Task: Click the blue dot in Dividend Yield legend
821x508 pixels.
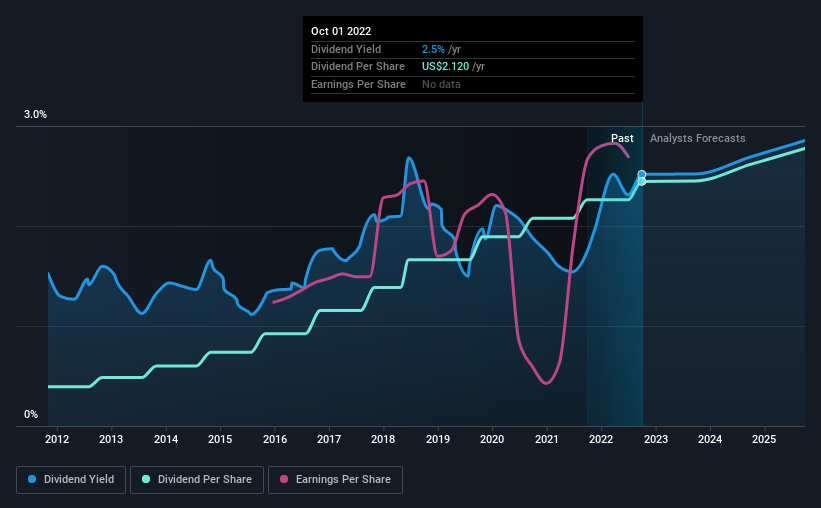Action: [x=32, y=479]
